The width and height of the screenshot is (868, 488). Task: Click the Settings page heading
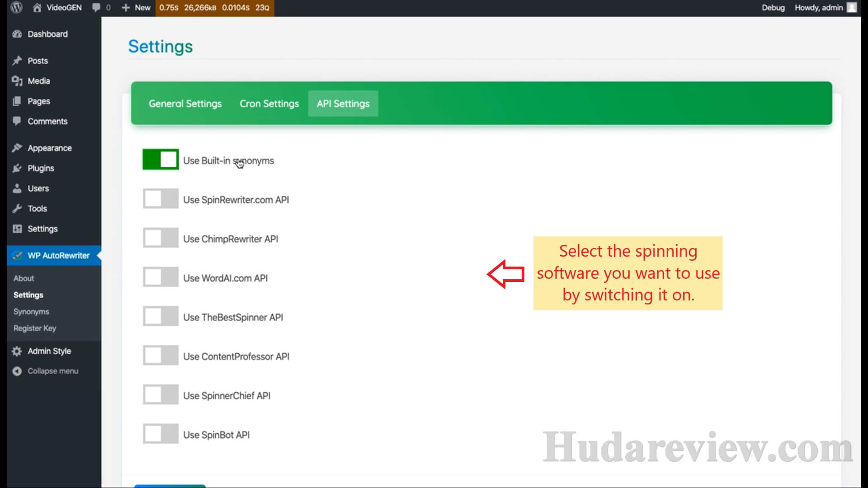(x=160, y=47)
